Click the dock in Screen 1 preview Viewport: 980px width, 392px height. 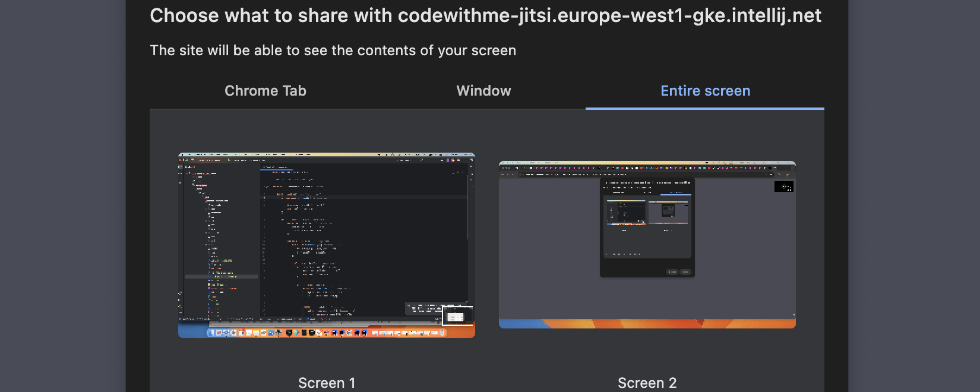click(326, 333)
